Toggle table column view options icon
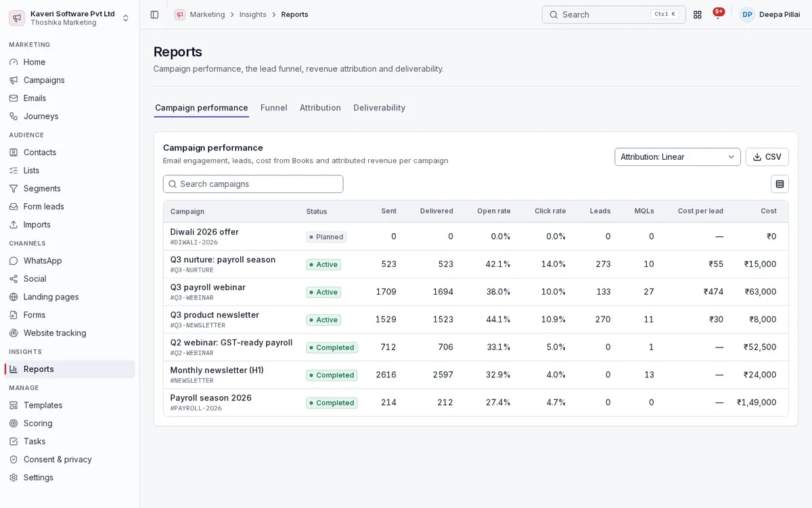 click(780, 184)
